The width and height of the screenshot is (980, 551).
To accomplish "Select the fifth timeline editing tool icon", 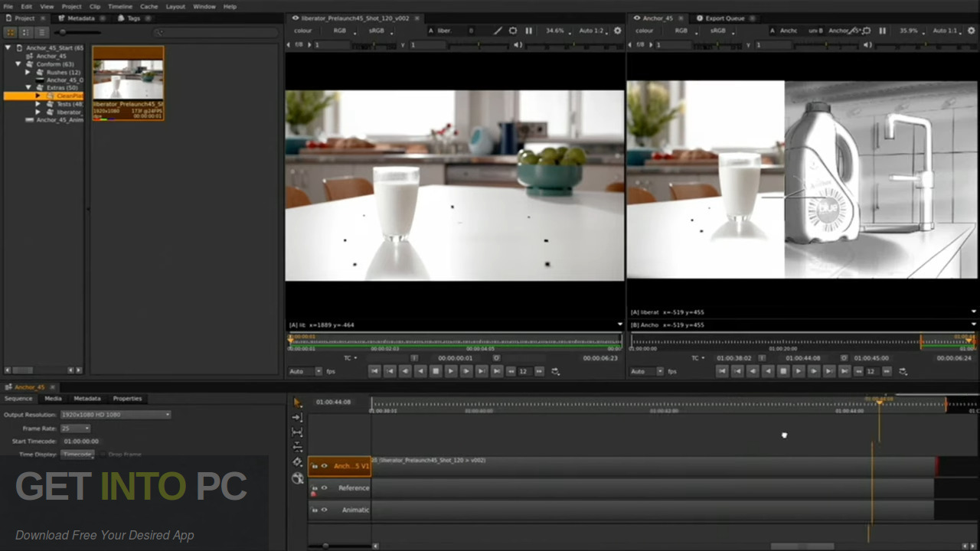I will pos(298,462).
